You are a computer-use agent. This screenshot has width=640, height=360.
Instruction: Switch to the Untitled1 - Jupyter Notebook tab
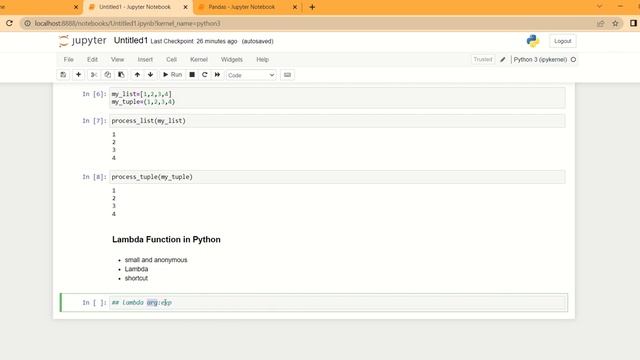(135, 7)
